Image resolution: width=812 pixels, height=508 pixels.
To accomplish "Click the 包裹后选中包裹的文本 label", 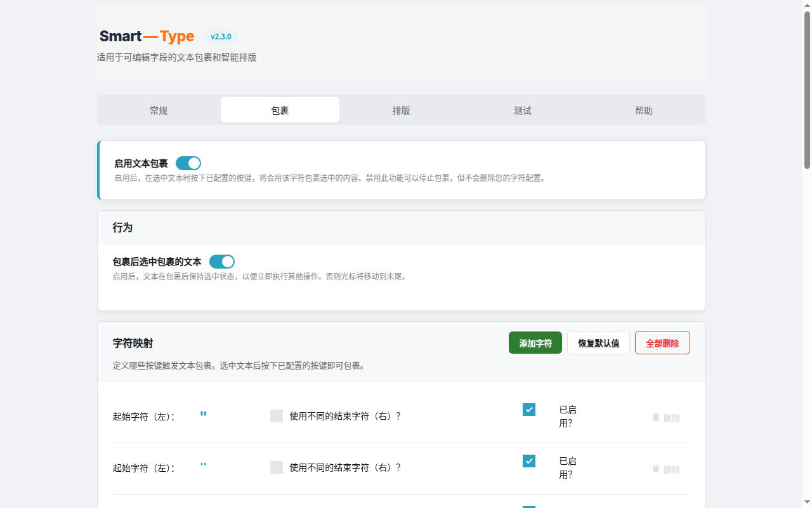I will (157, 262).
